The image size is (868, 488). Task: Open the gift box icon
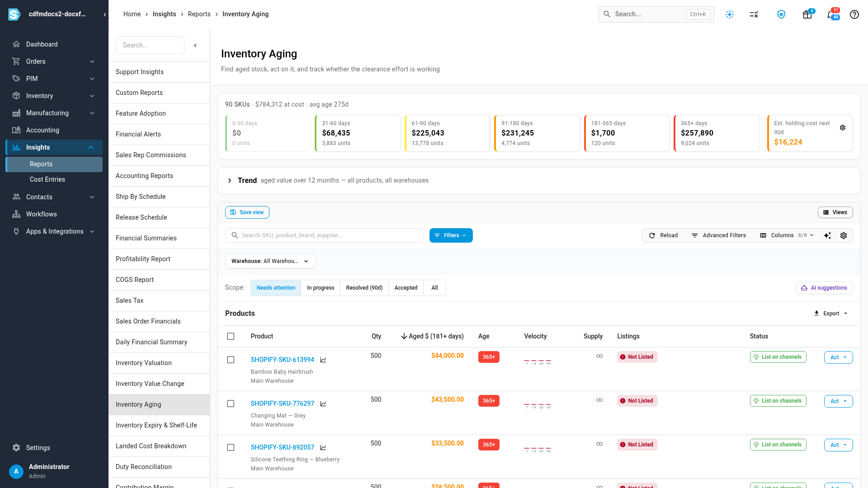click(807, 14)
